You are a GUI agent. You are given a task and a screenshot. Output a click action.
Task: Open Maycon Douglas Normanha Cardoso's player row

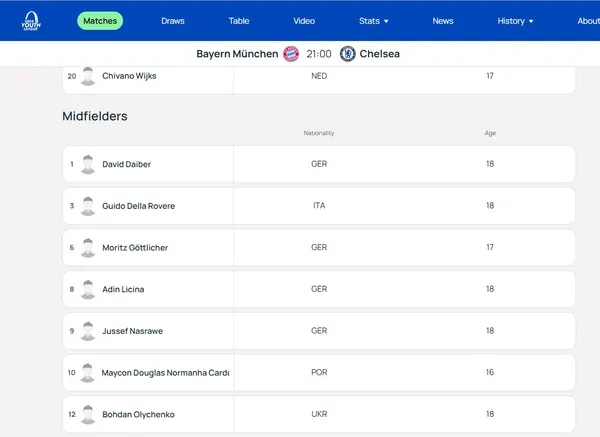tap(318, 373)
